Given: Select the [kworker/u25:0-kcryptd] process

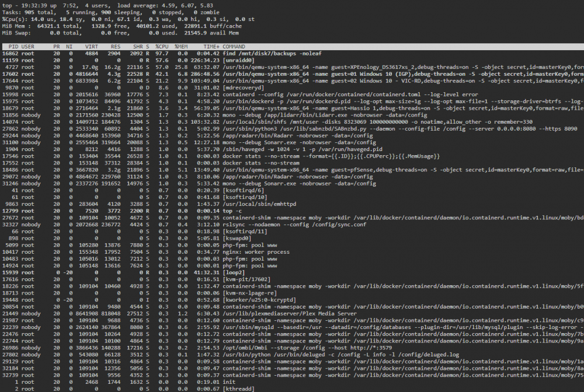Looking at the screenshot, I should click(259, 300).
